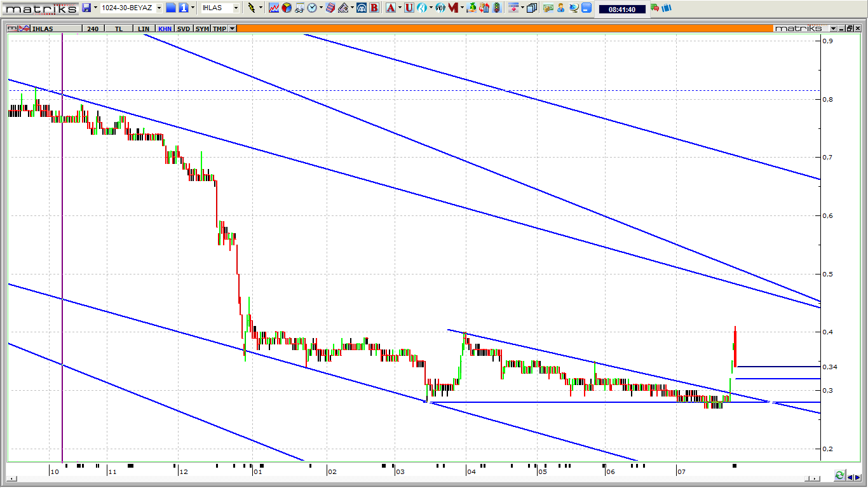This screenshot has height=488, width=868.
Task: Expand the dropdown arrow after TMP
Action: pos(232,29)
